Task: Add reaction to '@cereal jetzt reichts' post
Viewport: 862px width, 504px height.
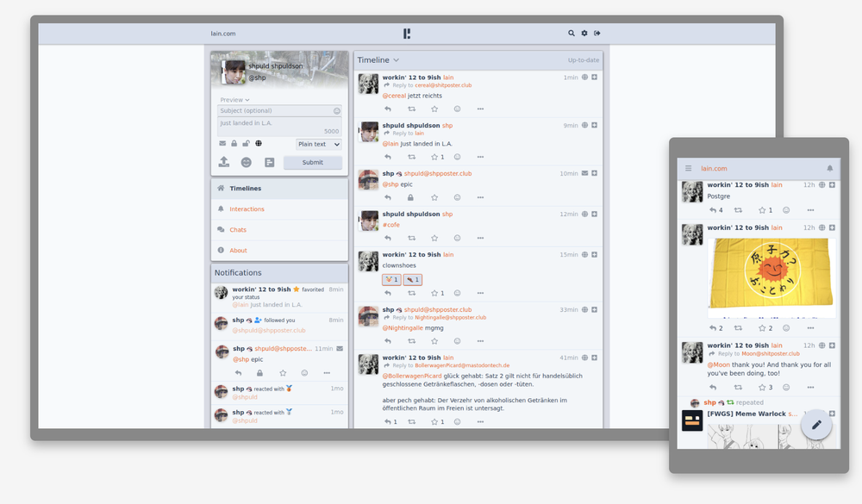Action: pyautogui.click(x=457, y=109)
